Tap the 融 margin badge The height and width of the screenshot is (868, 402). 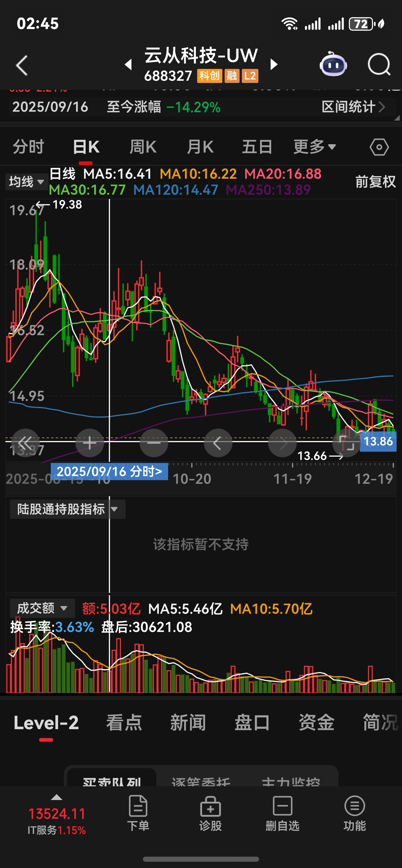click(232, 76)
